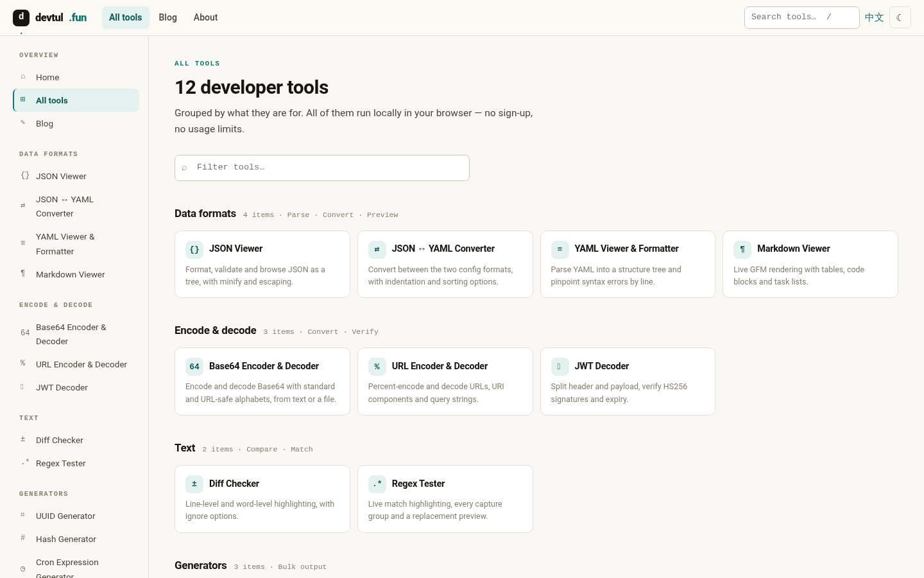
Task: Open the About top nav tab
Action: (x=205, y=17)
